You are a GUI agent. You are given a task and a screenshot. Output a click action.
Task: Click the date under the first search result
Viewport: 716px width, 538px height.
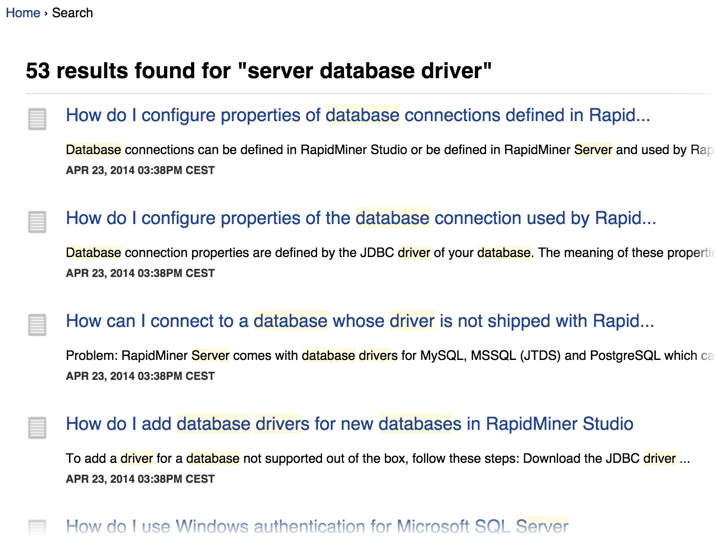(140, 170)
